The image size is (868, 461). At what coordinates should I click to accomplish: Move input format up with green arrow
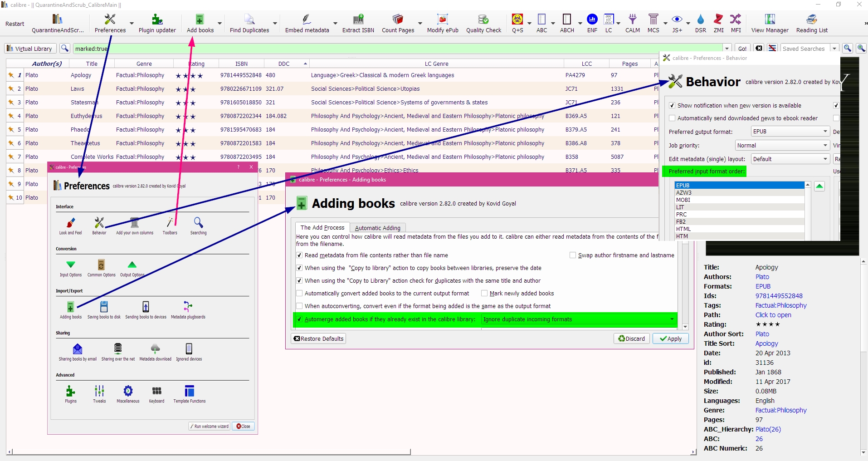click(x=819, y=186)
